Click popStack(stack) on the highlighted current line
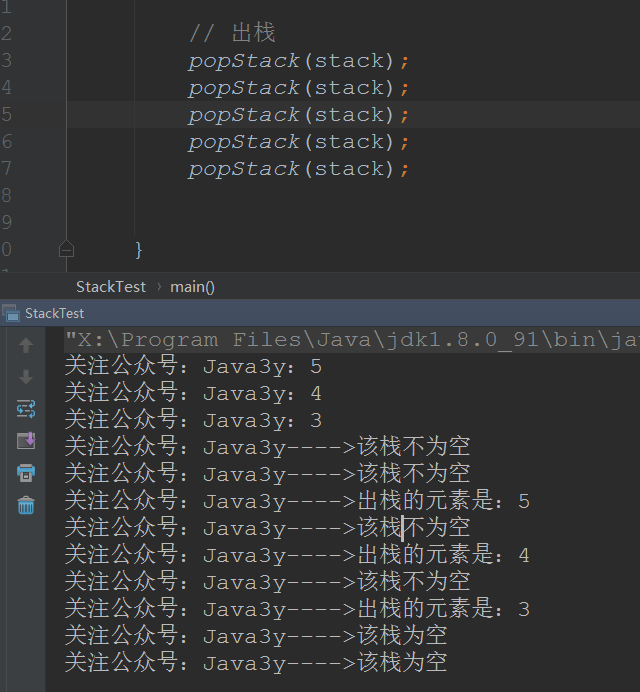This screenshot has height=692, width=640. (x=299, y=115)
